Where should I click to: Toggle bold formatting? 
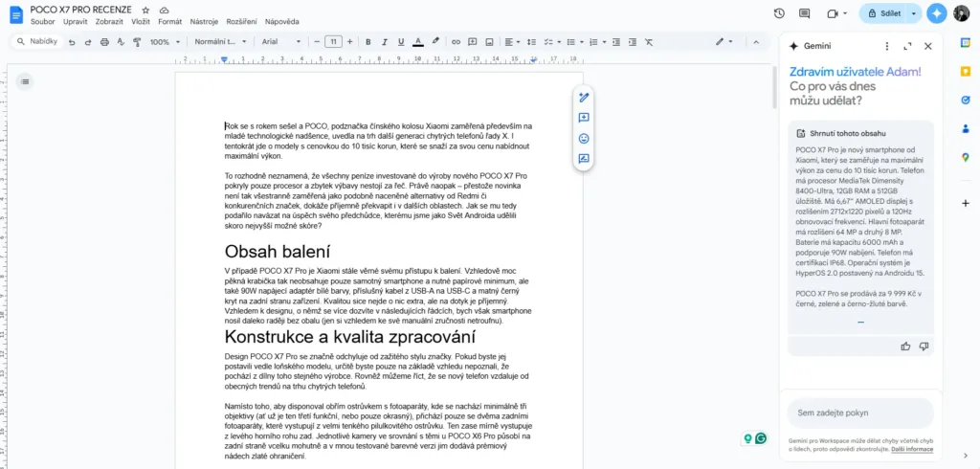368,42
